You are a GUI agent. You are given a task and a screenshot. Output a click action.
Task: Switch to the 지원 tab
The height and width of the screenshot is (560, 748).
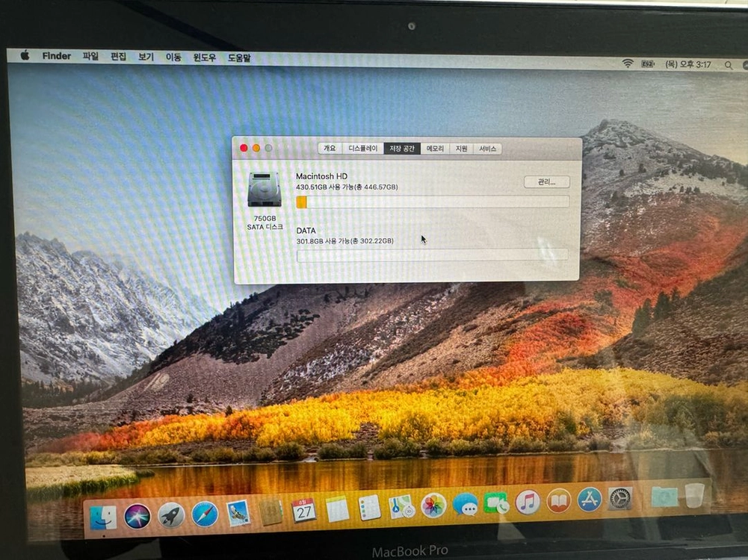click(461, 149)
